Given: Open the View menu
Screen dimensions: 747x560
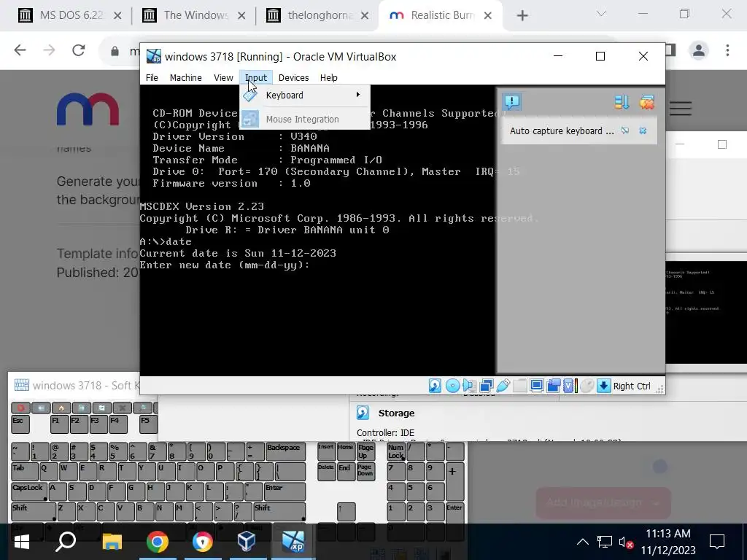Looking at the screenshot, I should [223, 77].
